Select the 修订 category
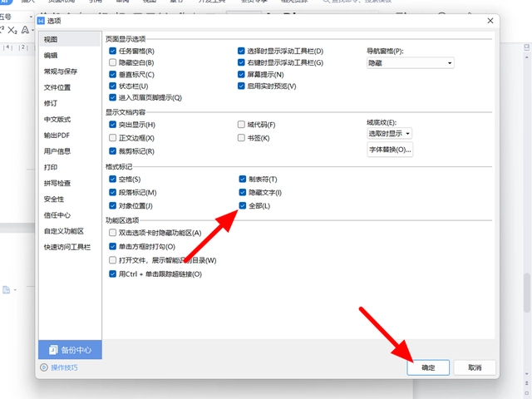This screenshot has height=399, width=532. coord(70,103)
